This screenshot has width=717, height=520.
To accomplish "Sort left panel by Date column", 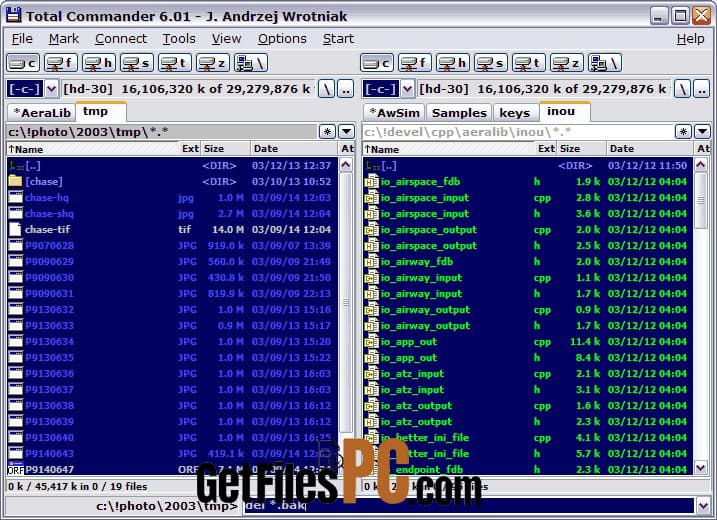I will pos(294,149).
